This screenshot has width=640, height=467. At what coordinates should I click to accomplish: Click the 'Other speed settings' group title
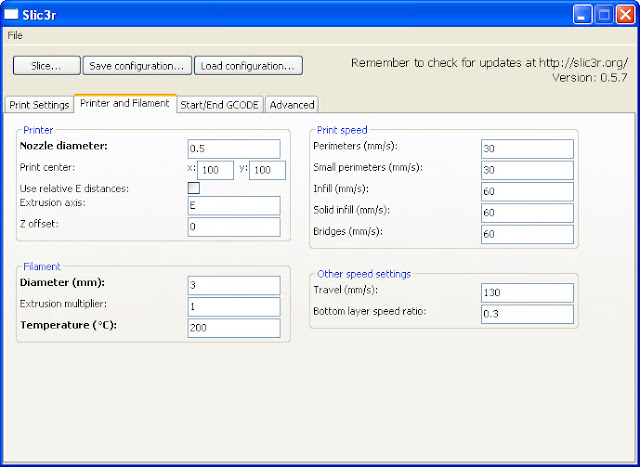pos(364,274)
